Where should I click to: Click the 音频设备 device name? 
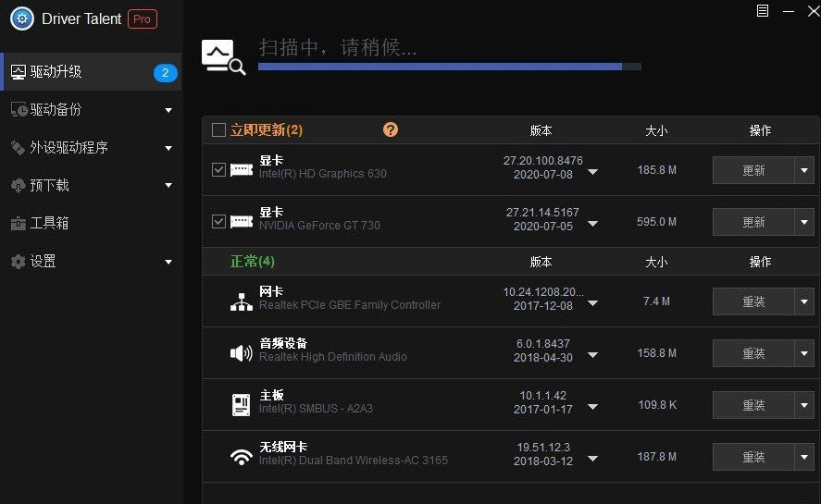[283, 343]
